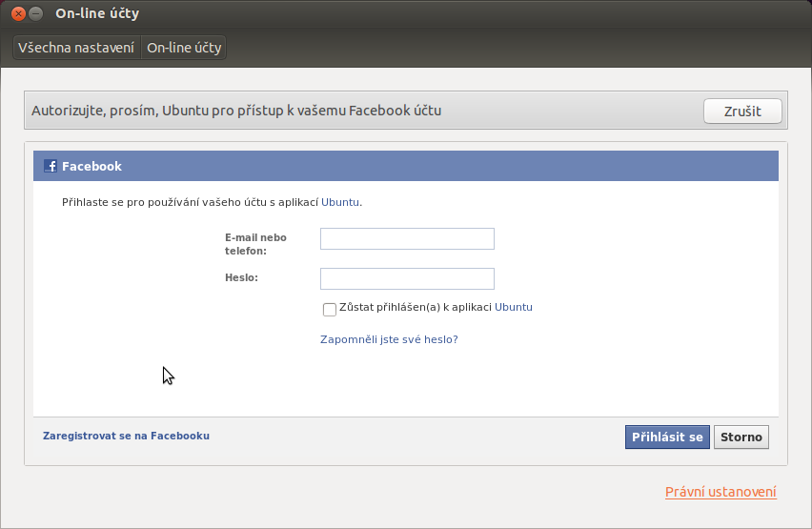Go back to Všechna nastavení
The height and width of the screenshot is (529, 812).
click(76, 48)
